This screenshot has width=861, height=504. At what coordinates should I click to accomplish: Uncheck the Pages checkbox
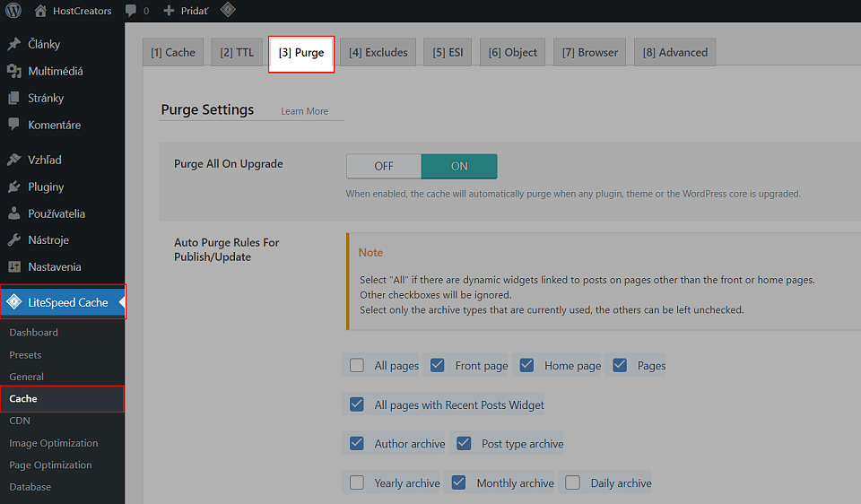(x=620, y=365)
